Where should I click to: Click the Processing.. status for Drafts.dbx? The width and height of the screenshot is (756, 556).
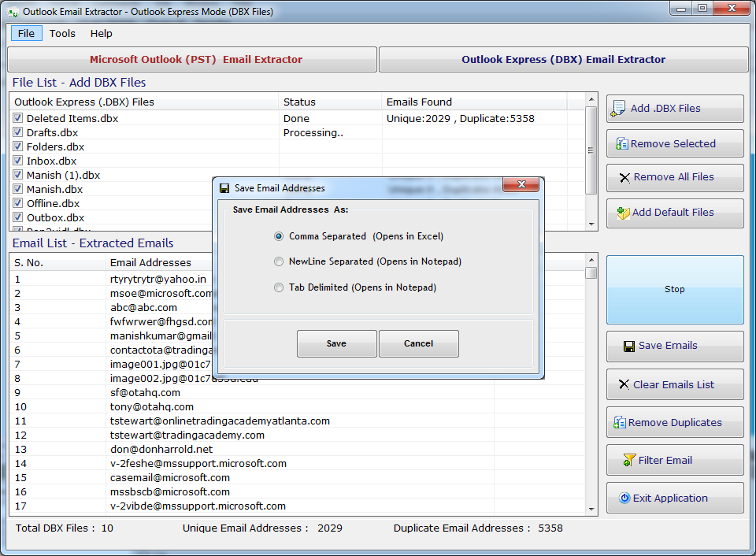313,132
